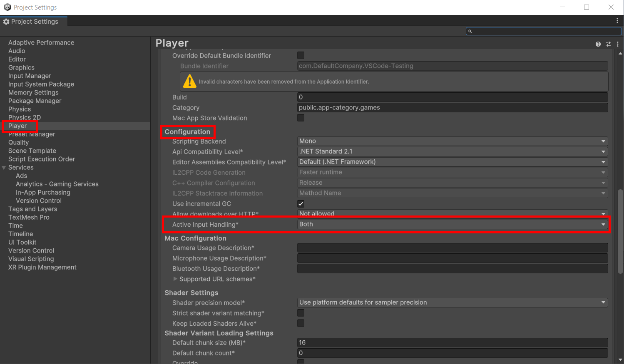Open the Api Compatibility Level dropdown
The height and width of the screenshot is (364, 624).
452,151
